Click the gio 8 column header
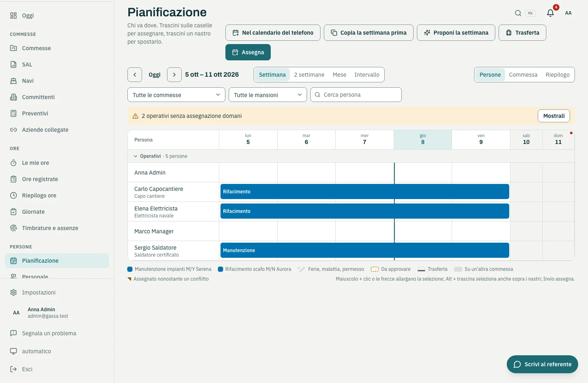 pos(423,139)
